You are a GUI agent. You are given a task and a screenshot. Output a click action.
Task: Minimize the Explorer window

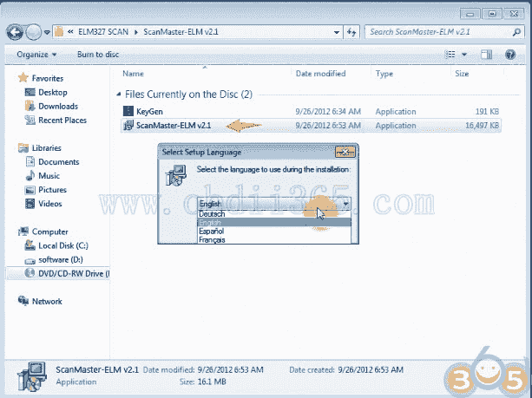(x=470, y=14)
